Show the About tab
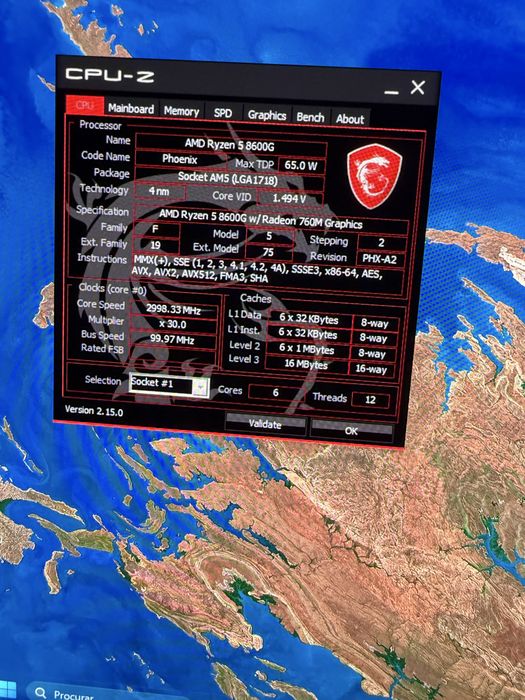 (350, 119)
